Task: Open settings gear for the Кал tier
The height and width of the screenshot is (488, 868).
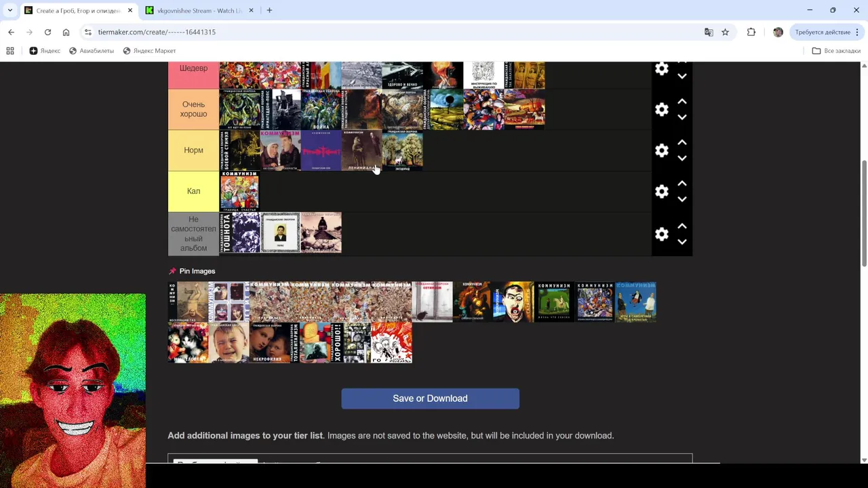Action: coord(662,191)
